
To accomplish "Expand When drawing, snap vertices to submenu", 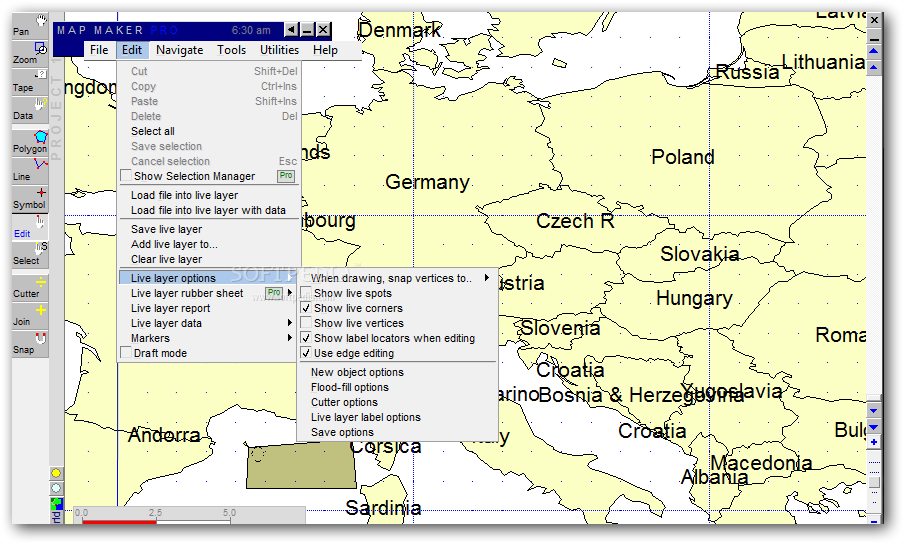I will click(397, 278).
